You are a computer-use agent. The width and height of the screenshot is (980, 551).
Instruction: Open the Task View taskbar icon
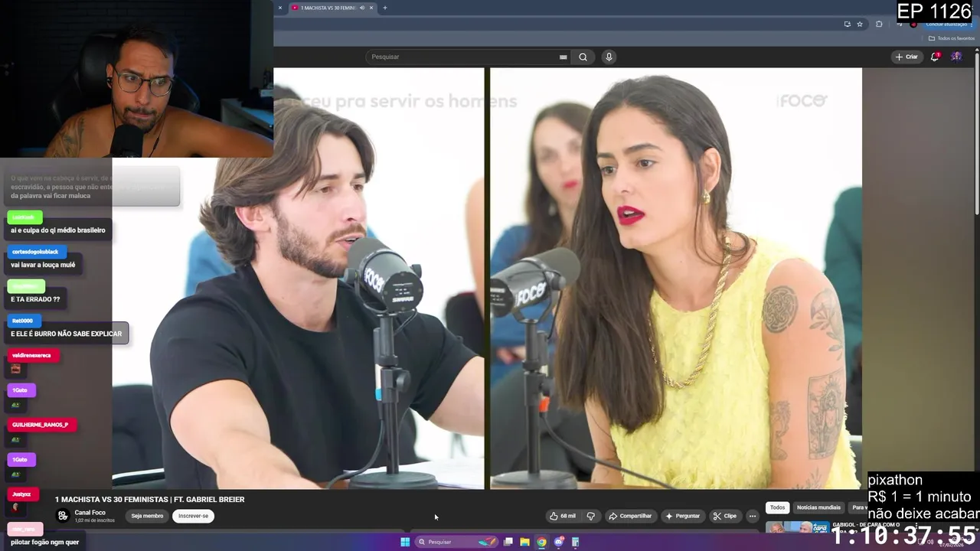(x=508, y=542)
